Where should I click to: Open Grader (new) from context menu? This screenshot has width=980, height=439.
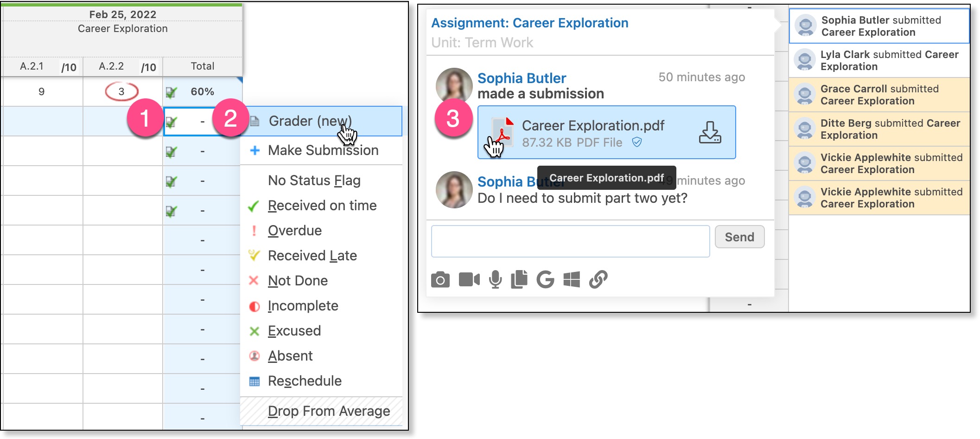tap(310, 121)
